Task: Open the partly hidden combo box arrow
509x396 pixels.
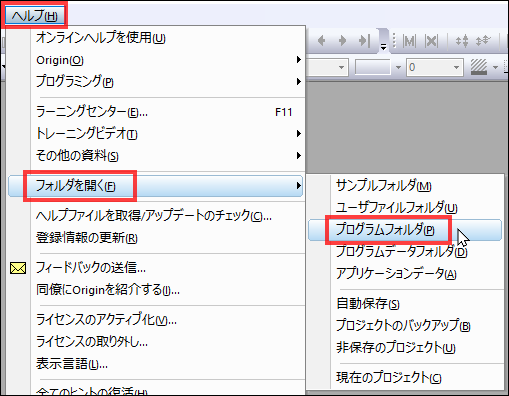Action: (341, 67)
